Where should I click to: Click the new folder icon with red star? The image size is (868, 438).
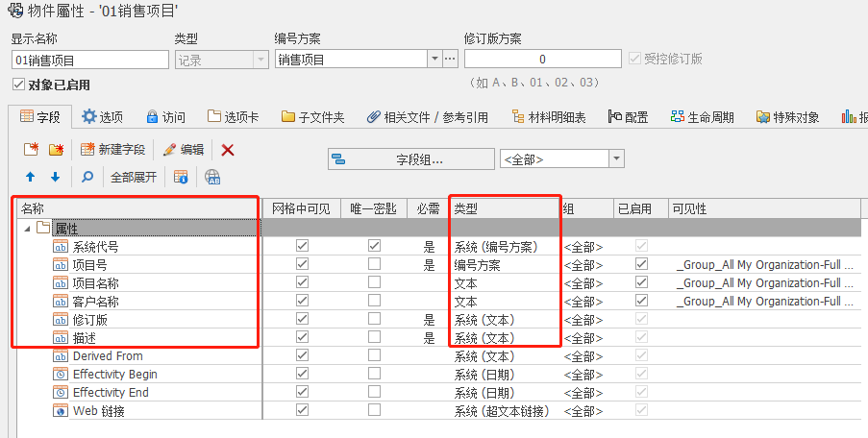pyautogui.click(x=56, y=150)
